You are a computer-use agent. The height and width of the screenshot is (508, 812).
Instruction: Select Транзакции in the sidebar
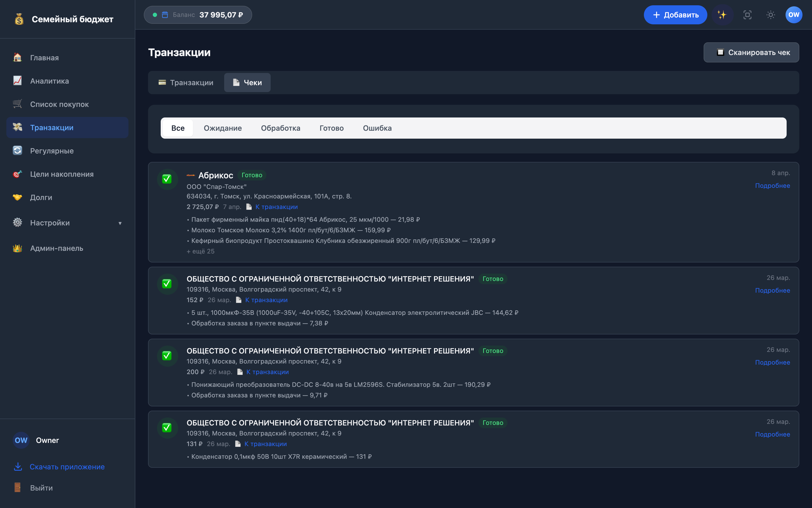point(67,128)
